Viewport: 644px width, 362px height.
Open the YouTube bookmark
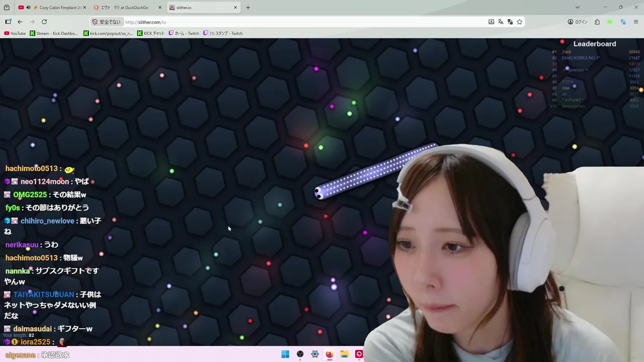coord(15,33)
